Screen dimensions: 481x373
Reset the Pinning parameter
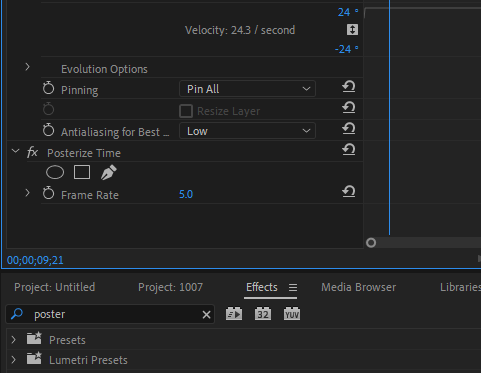(348, 87)
